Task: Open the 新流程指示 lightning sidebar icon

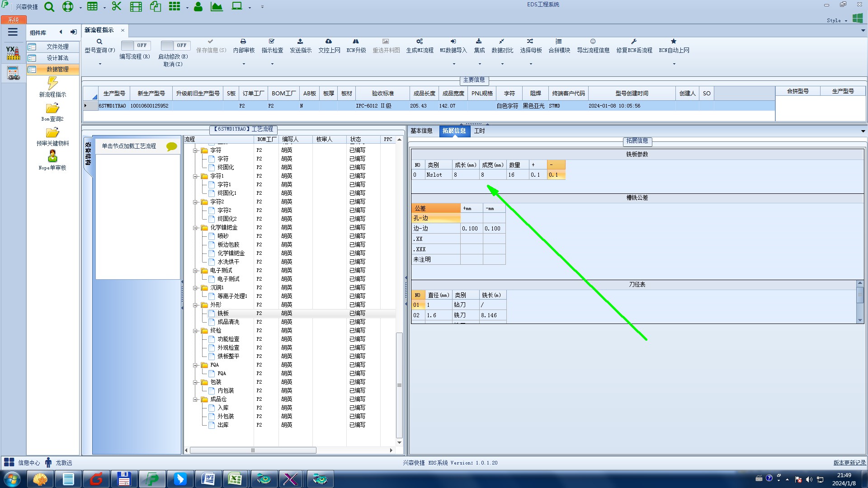Action: [x=52, y=84]
